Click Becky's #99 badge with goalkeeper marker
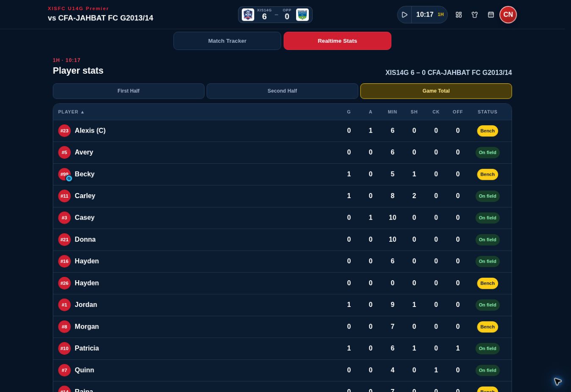This screenshot has height=392, width=571. click(x=64, y=174)
